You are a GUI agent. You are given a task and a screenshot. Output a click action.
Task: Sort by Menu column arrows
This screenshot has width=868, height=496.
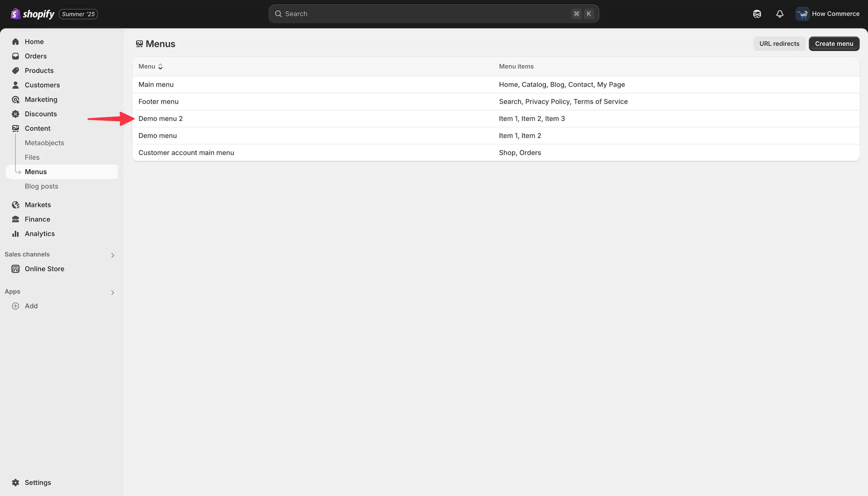(x=160, y=67)
